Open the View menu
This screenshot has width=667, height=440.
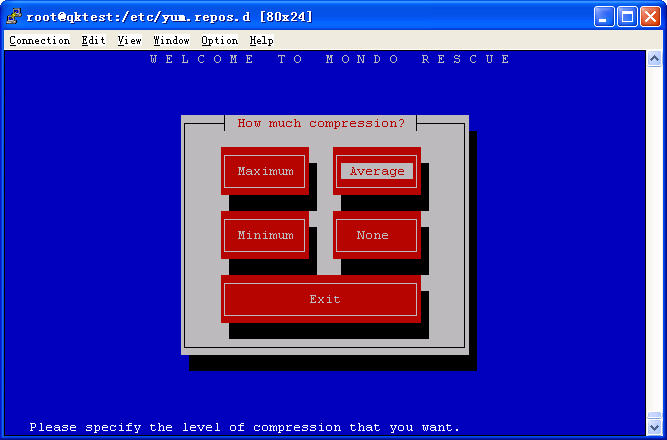click(x=129, y=40)
